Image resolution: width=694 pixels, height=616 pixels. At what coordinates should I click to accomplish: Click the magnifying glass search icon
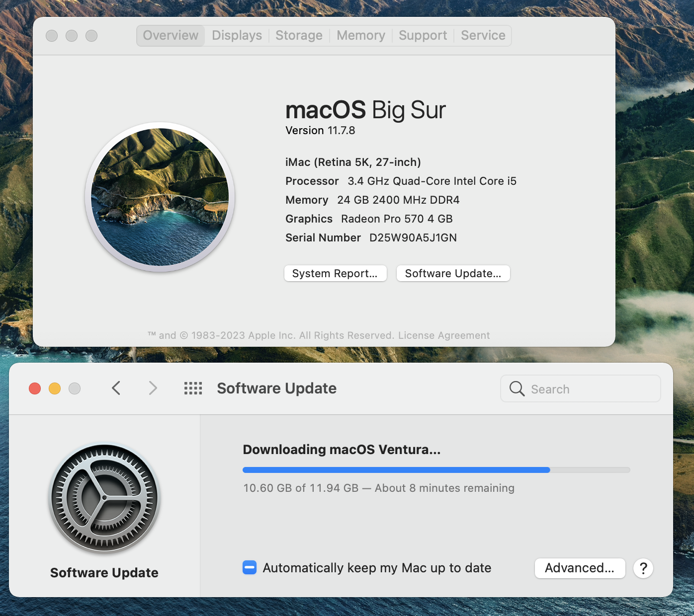tap(517, 389)
